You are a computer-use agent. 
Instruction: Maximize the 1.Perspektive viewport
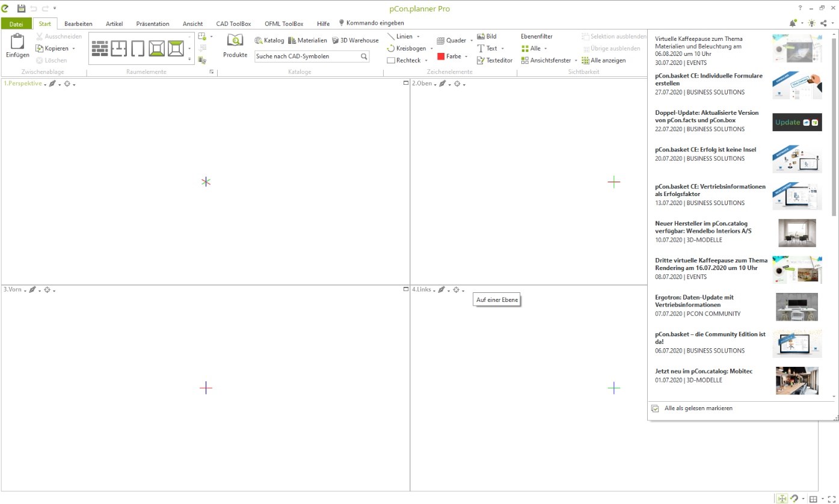(x=406, y=83)
